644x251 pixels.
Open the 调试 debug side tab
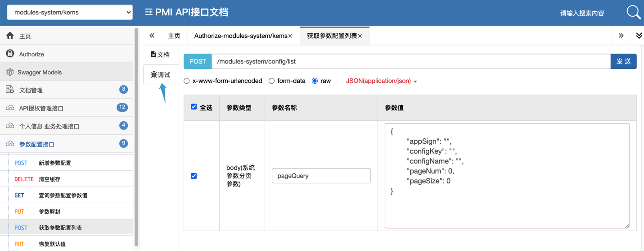[161, 74]
